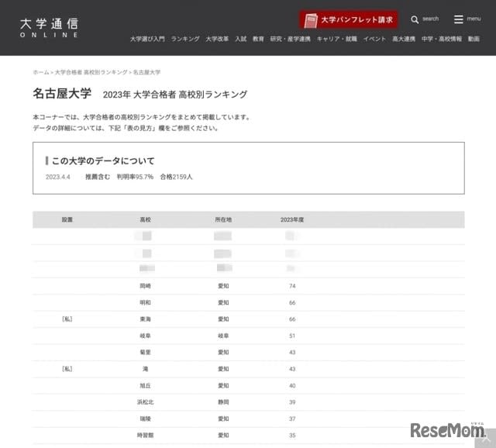Open the 大学改革 nav item
This screenshot has width=496, height=448.
pyautogui.click(x=217, y=39)
